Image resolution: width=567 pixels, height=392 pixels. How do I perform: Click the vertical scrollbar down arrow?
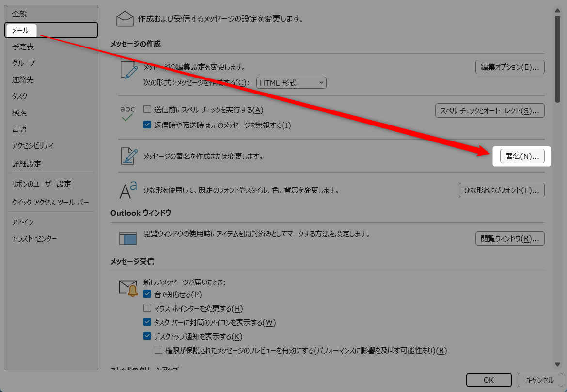click(557, 364)
